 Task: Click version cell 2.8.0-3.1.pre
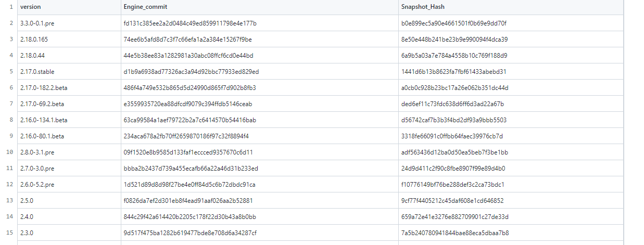pos(37,152)
